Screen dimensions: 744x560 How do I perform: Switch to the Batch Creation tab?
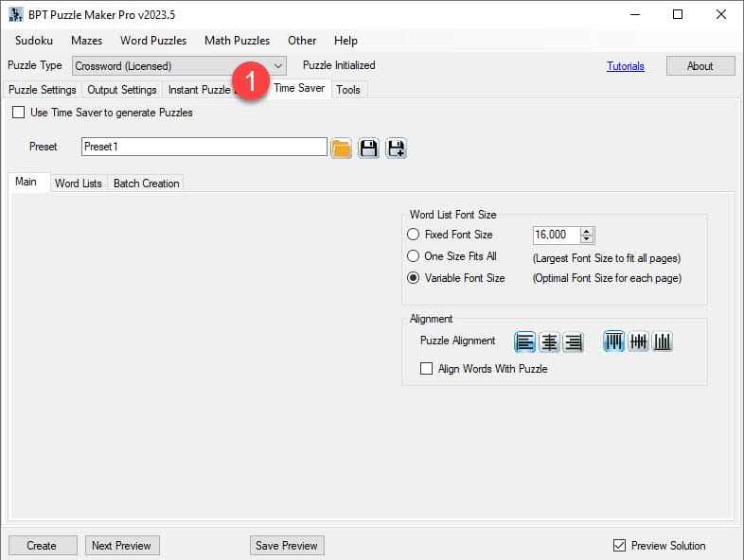click(146, 184)
